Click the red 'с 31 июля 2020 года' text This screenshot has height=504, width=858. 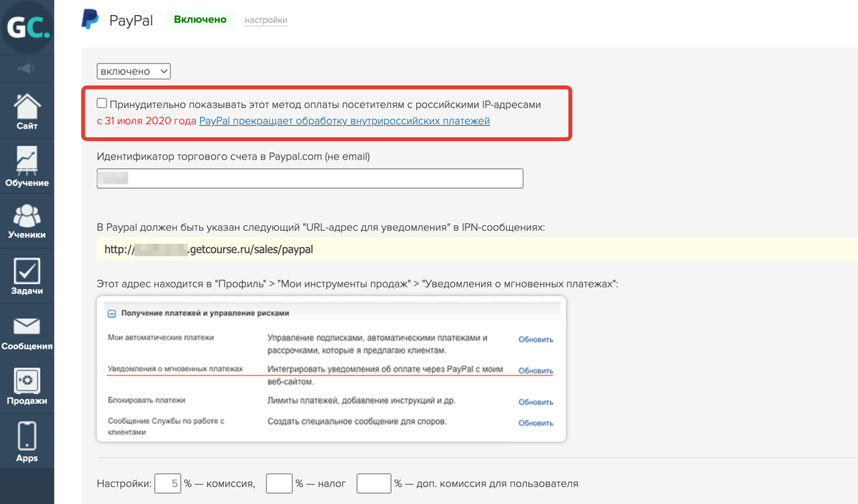(147, 121)
